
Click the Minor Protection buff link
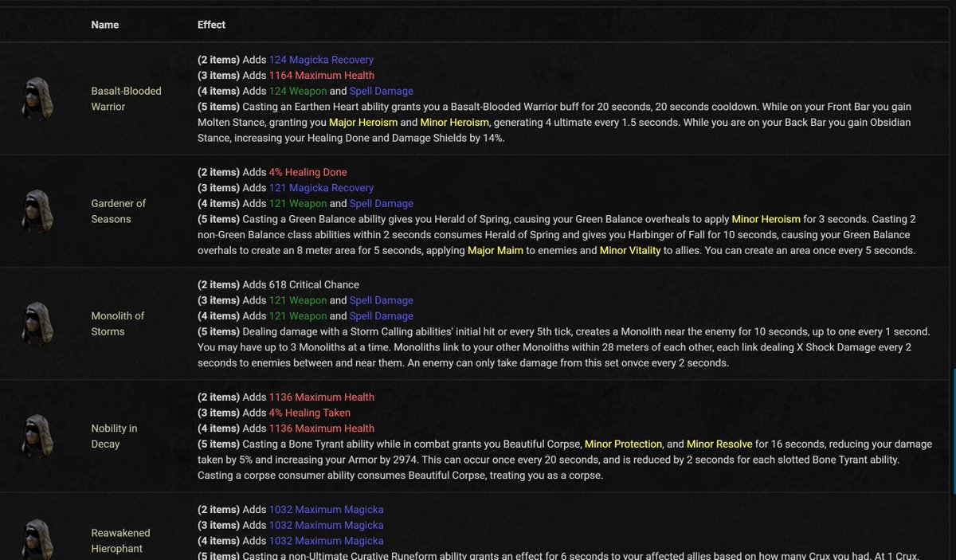pos(623,444)
